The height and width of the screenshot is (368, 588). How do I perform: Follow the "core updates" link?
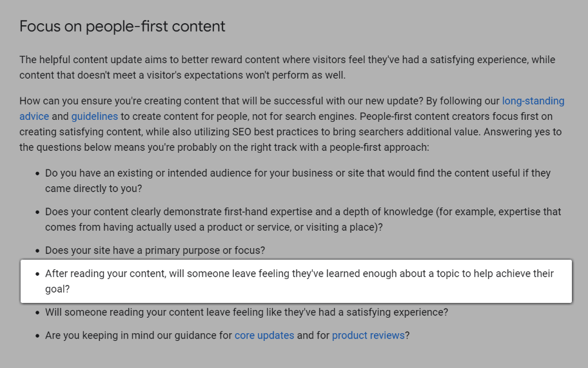point(264,336)
